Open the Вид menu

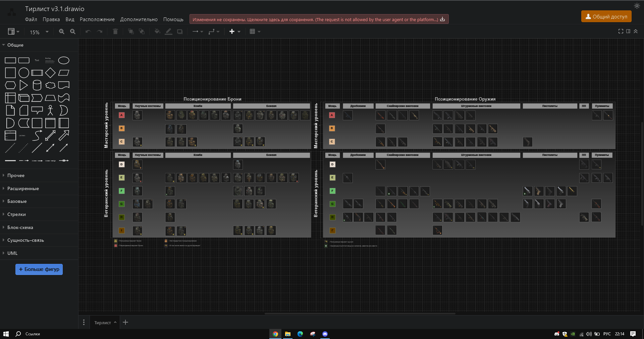(x=70, y=19)
